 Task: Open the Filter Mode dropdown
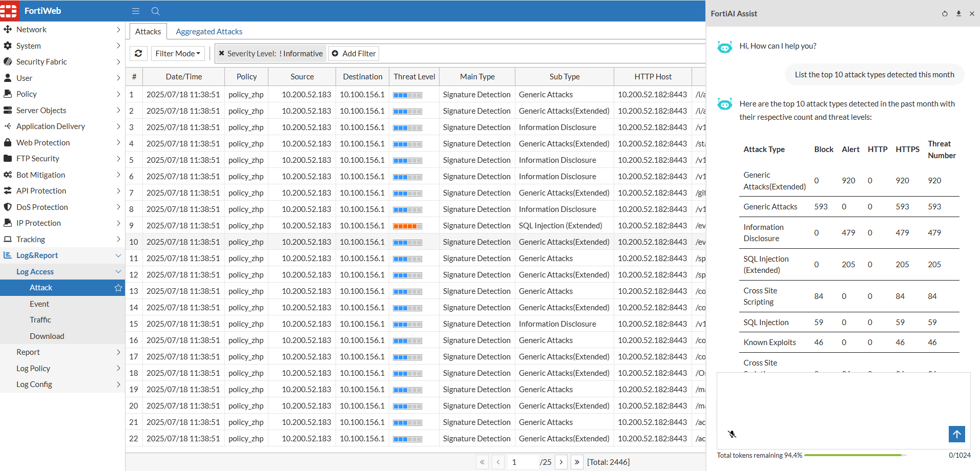178,53
